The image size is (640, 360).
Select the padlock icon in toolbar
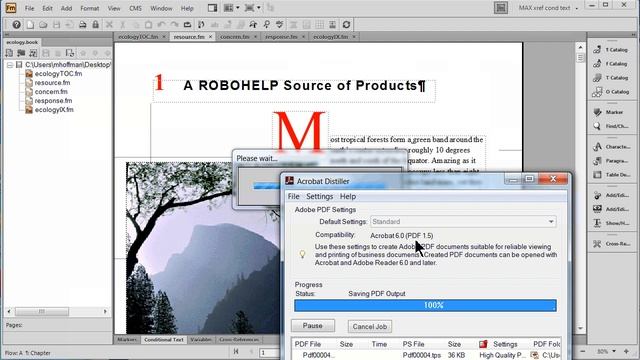pos(96,24)
